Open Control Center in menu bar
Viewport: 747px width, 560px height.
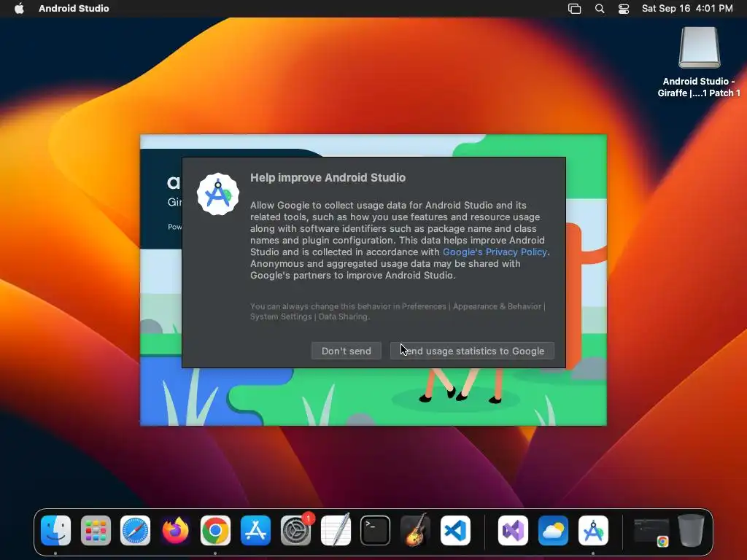[x=624, y=9]
